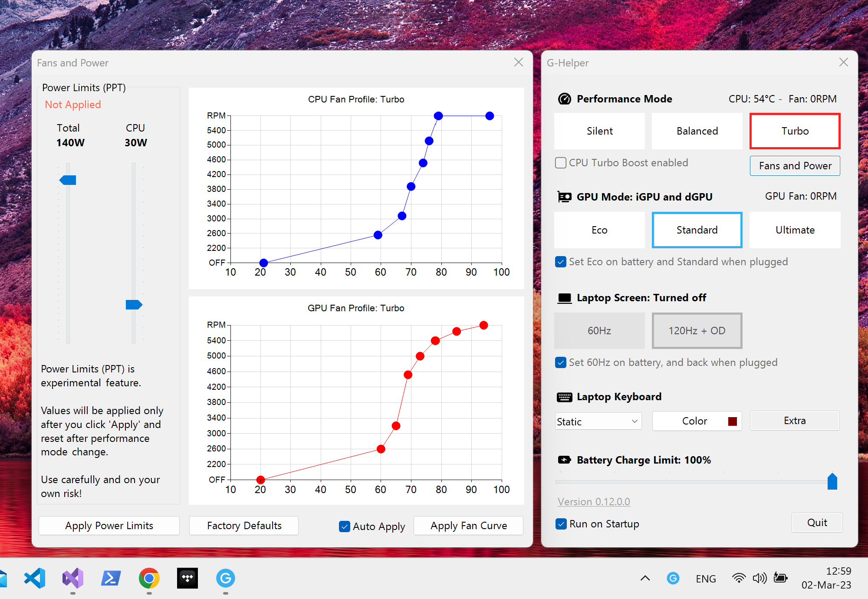The width and height of the screenshot is (868, 599).
Task: Open Visual Studio Code from taskbar
Action: click(35, 578)
